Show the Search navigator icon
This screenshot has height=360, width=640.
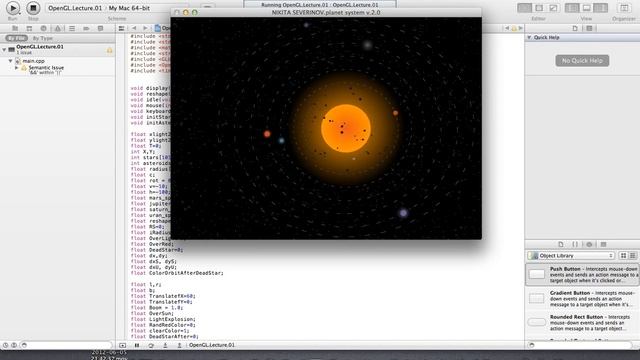pyautogui.click(x=43, y=28)
